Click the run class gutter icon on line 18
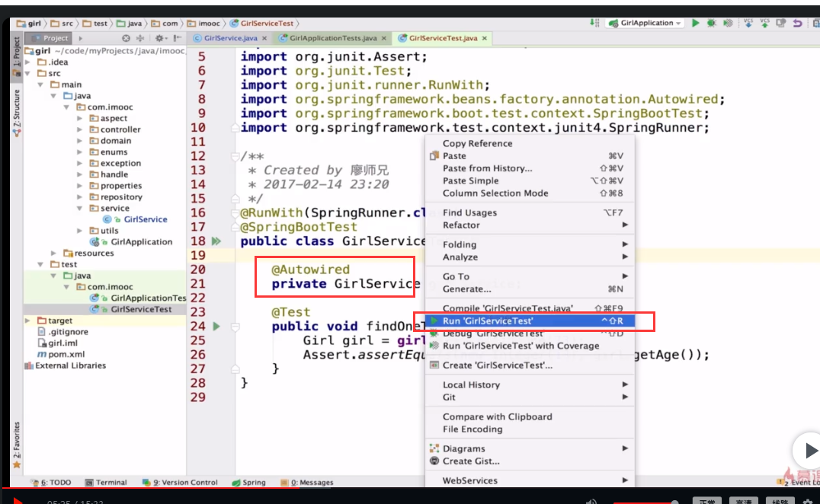This screenshot has width=820, height=504. (x=216, y=241)
